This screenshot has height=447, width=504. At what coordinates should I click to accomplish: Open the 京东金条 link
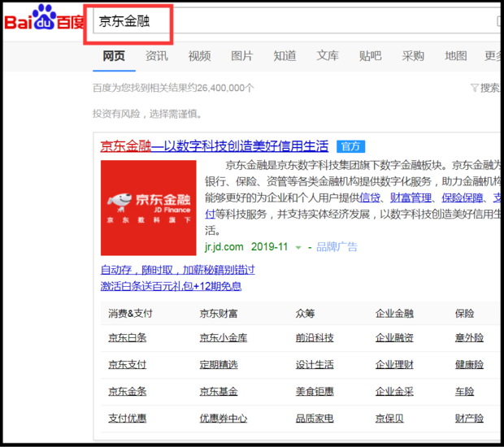coord(128,392)
